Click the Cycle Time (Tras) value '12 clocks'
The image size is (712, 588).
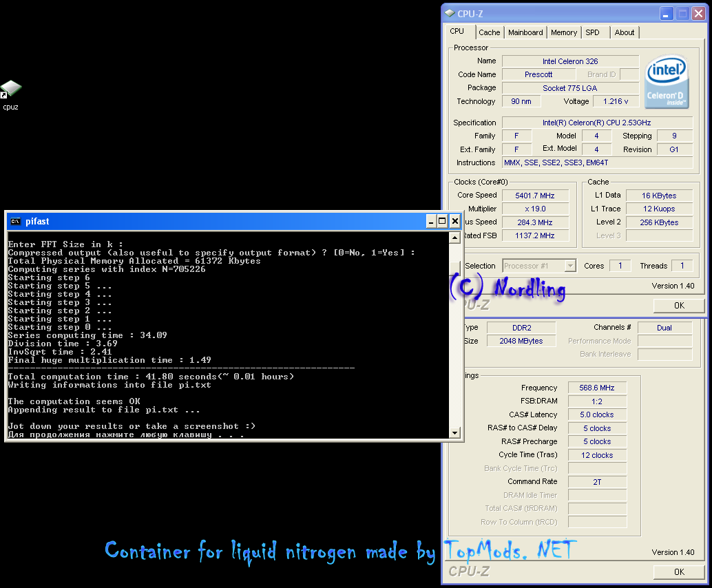pyautogui.click(x=597, y=455)
